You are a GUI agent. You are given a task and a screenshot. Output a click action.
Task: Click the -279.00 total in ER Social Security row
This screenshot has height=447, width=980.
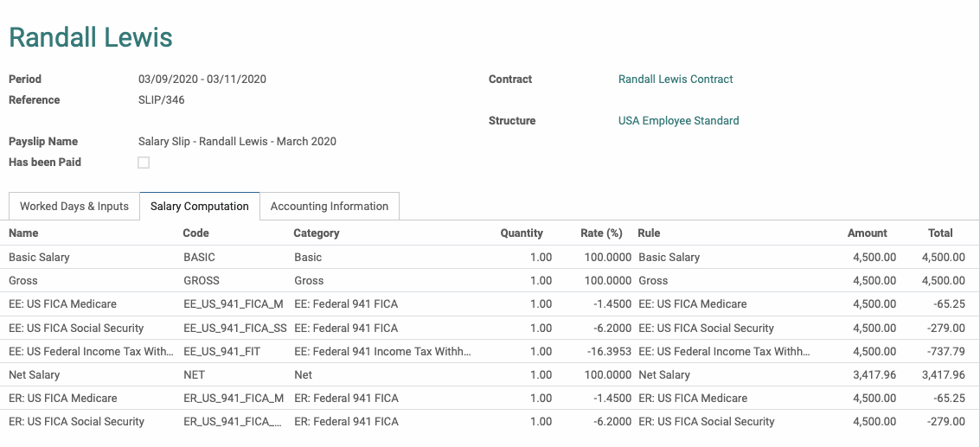click(x=945, y=422)
